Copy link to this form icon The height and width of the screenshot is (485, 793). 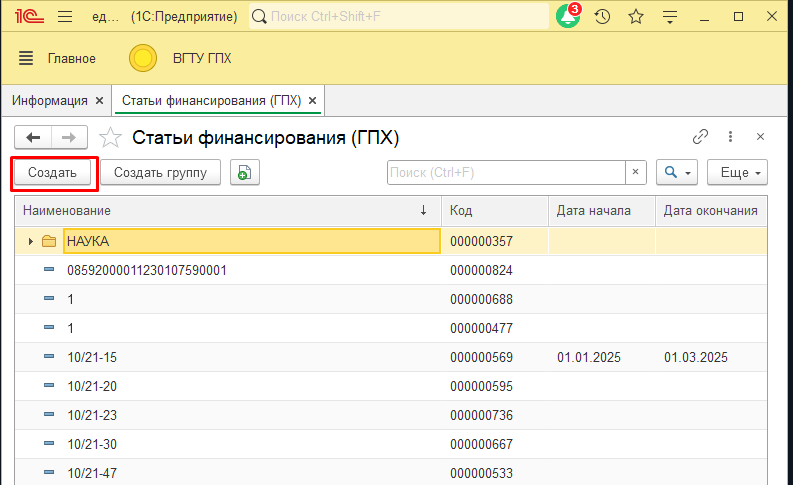click(x=700, y=137)
